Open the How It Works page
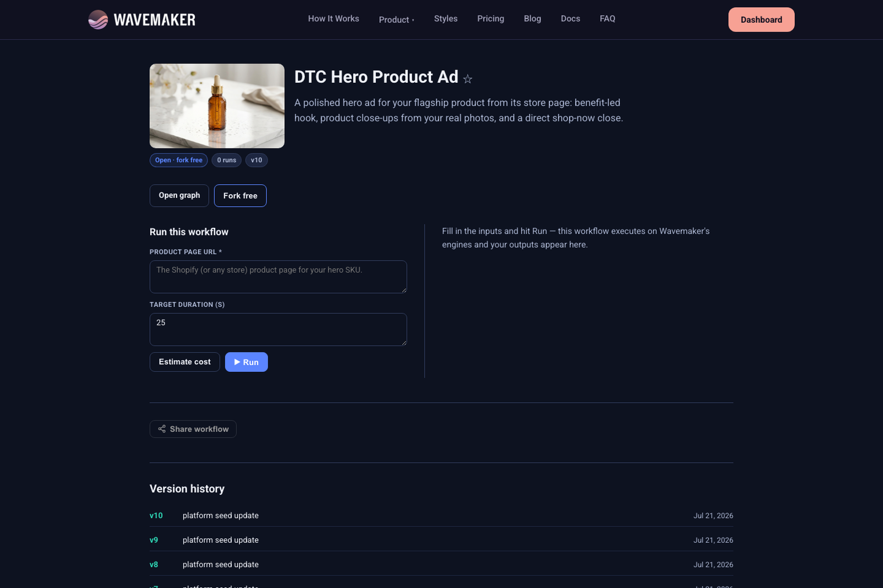Image resolution: width=883 pixels, height=588 pixels. click(333, 19)
